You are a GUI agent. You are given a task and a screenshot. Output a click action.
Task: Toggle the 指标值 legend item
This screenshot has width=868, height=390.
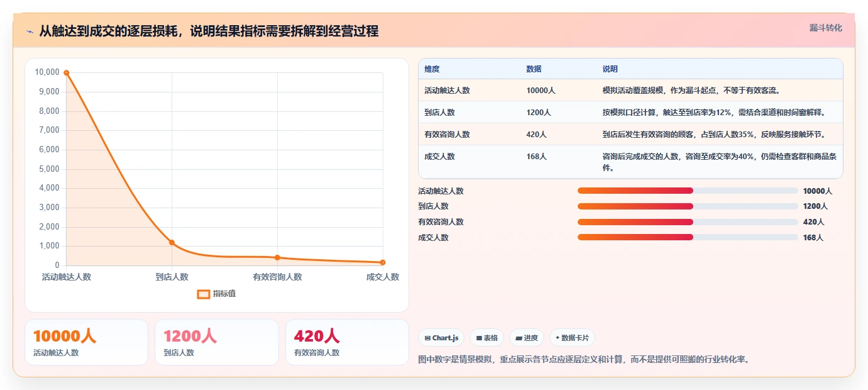[217, 294]
